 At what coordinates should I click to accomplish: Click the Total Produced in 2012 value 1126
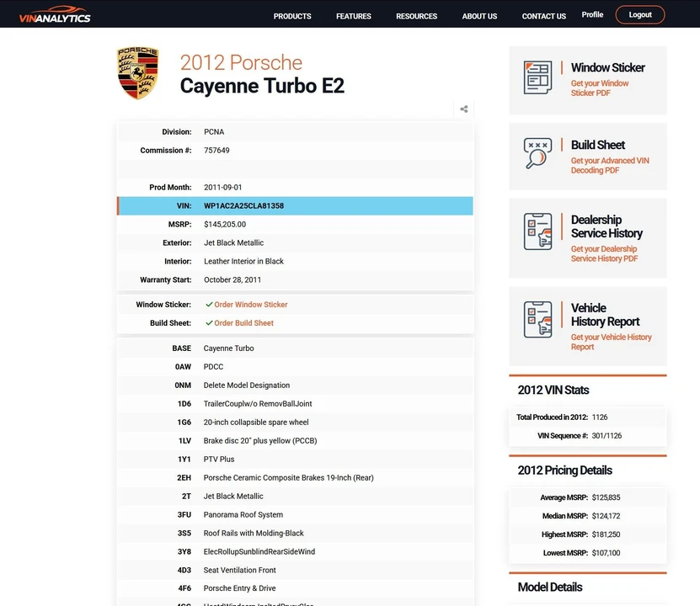(600, 417)
